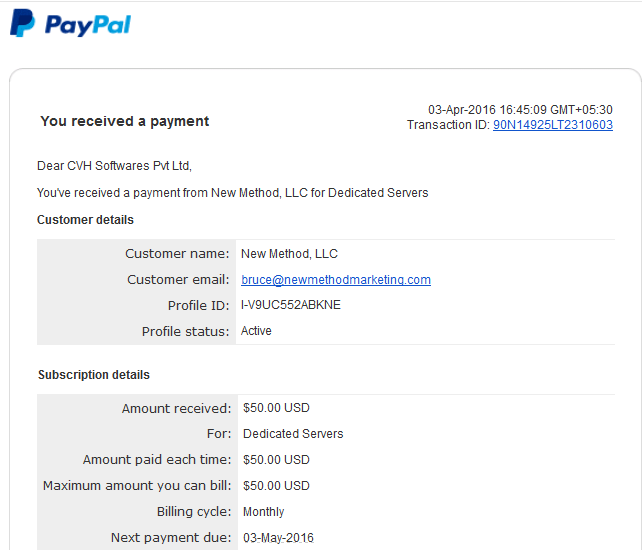Click the 'Dear CVH Softwares Pvt Ltd' greeting
The width and height of the screenshot is (642, 551).
pyautogui.click(x=114, y=166)
